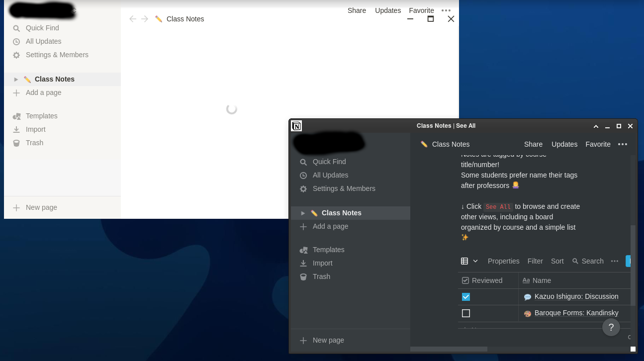Image resolution: width=644 pixels, height=361 pixels.
Task: Expand the Class Notes page in the sidebar
Action: (303, 213)
